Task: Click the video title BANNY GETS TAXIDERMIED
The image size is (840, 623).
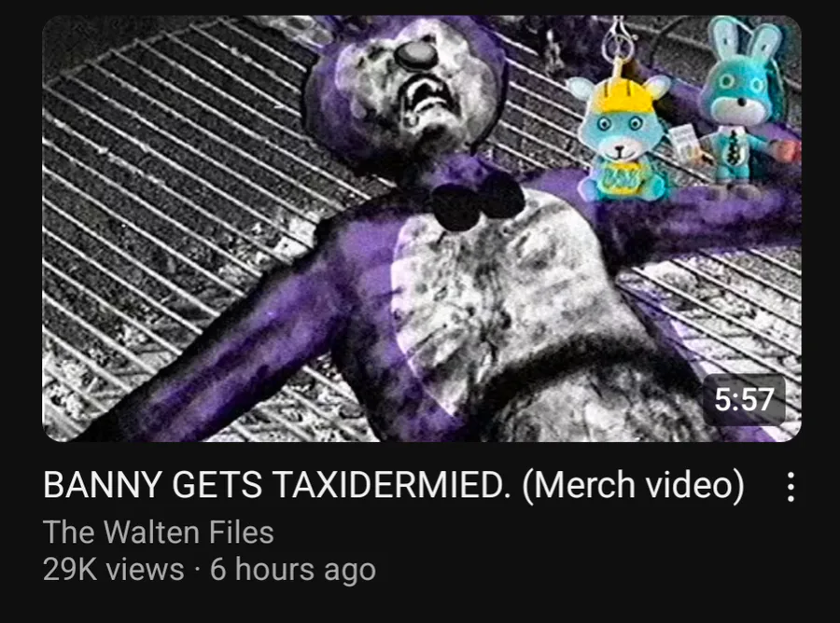Action: pyautogui.click(x=393, y=485)
